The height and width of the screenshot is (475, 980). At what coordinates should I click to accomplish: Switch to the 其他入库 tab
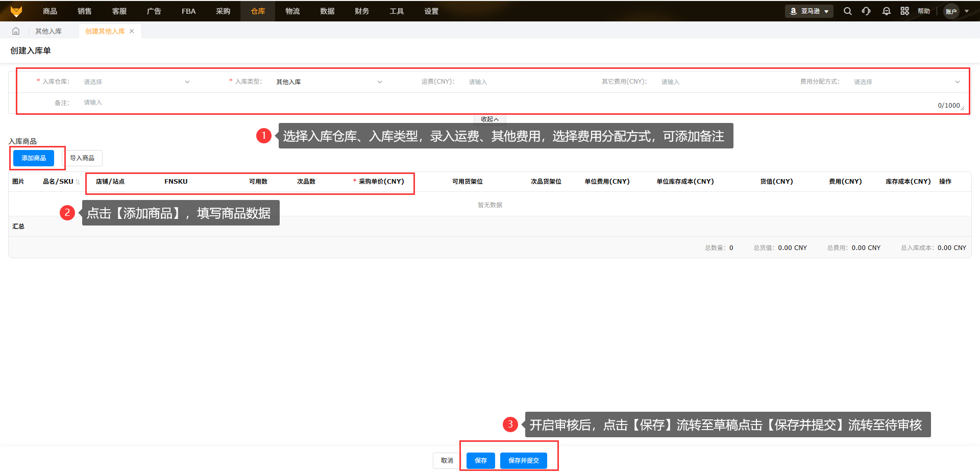point(48,31)
